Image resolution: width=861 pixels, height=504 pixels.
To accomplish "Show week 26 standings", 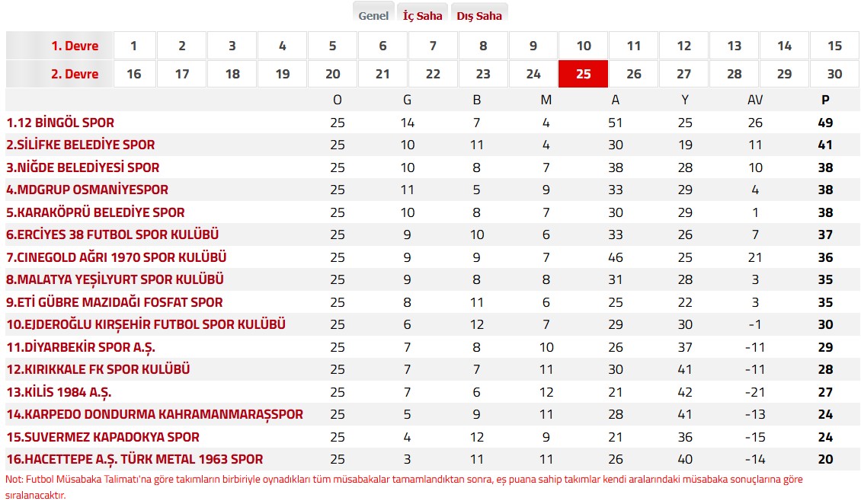I will 634,74.
